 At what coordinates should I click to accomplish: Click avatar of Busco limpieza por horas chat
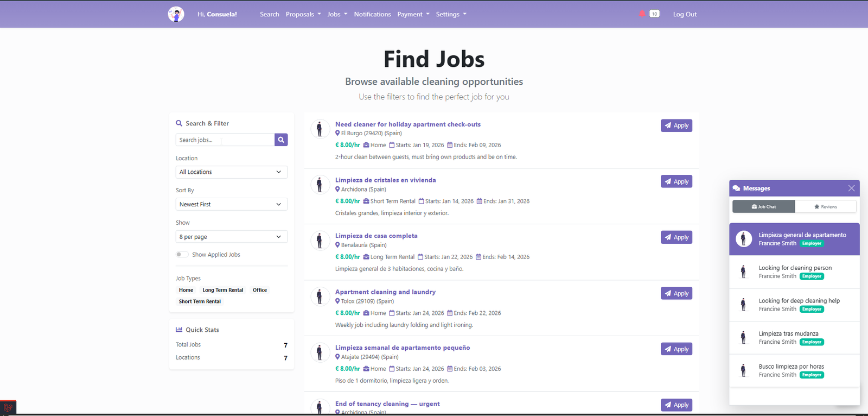743,370
